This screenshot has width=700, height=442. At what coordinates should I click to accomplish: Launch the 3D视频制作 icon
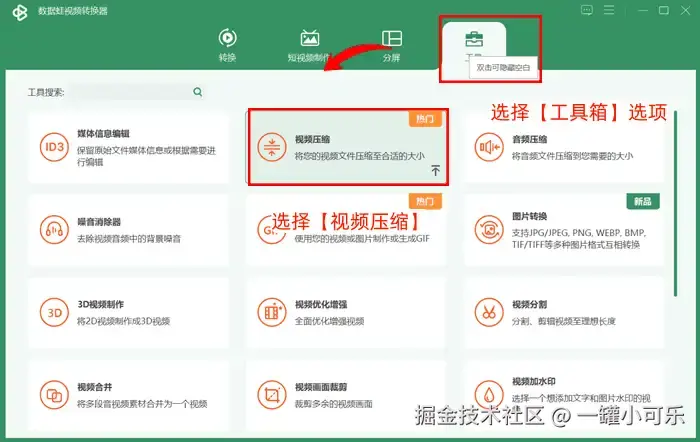click(54, 313)
